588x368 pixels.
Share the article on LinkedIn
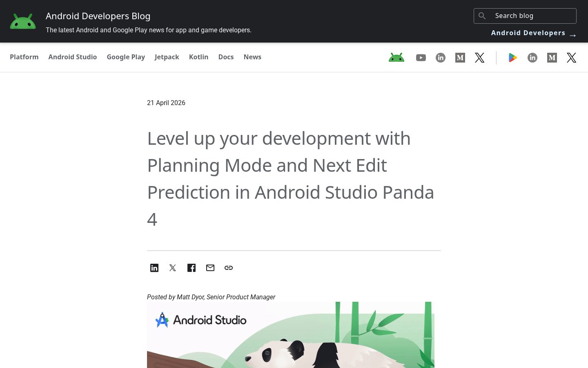tap(154, 268)
